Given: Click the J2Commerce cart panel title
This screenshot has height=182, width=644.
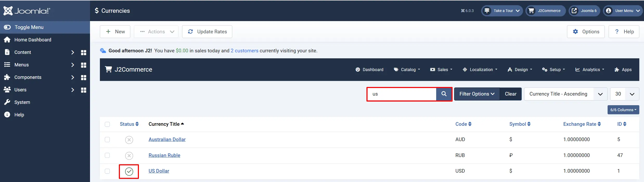Looking at the screenshot, I should click(128, 70).
